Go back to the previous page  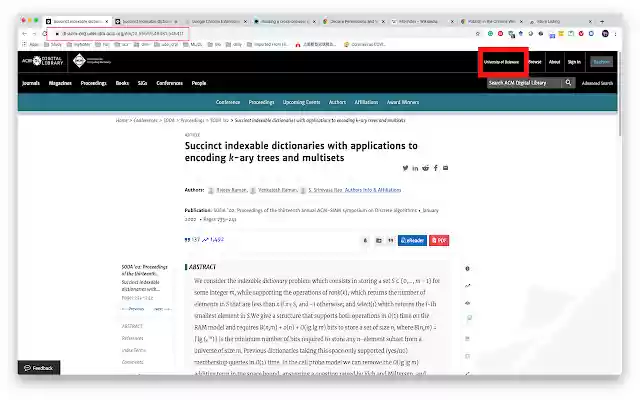24,33
